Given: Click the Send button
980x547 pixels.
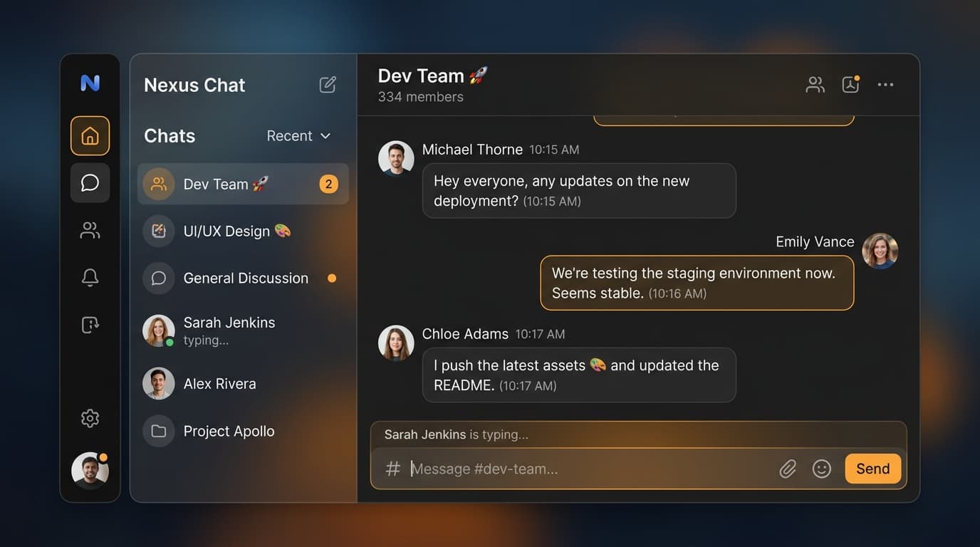Looking at the screenshot, I should click(873, 469).
